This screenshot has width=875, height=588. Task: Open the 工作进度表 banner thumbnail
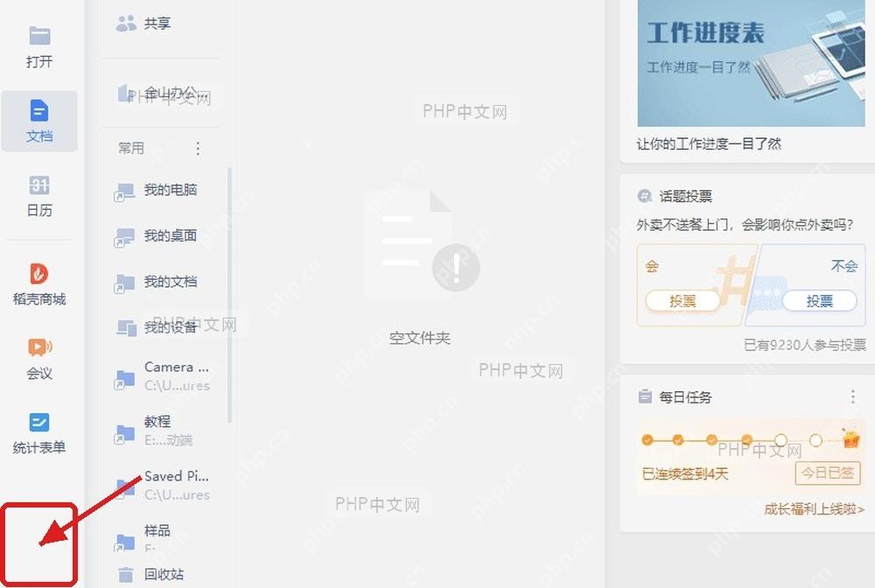[x=751, y=63]
